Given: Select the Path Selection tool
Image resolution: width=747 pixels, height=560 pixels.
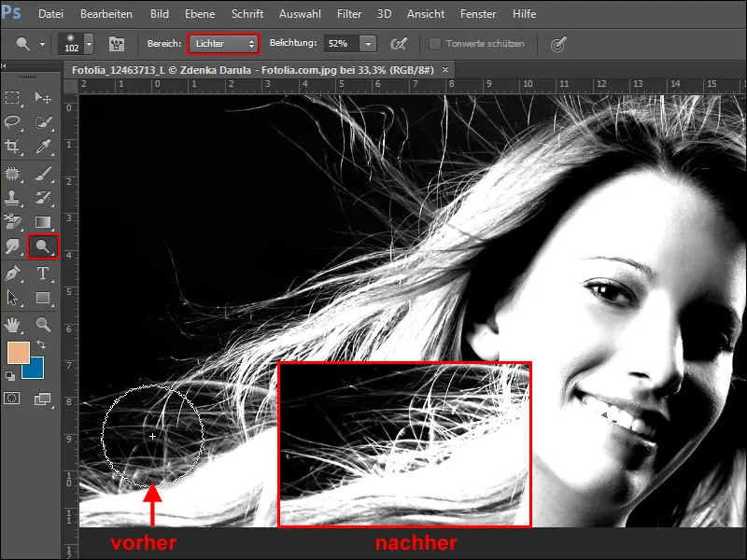Looking at the screenshot, I should click(x=12, y=298).
